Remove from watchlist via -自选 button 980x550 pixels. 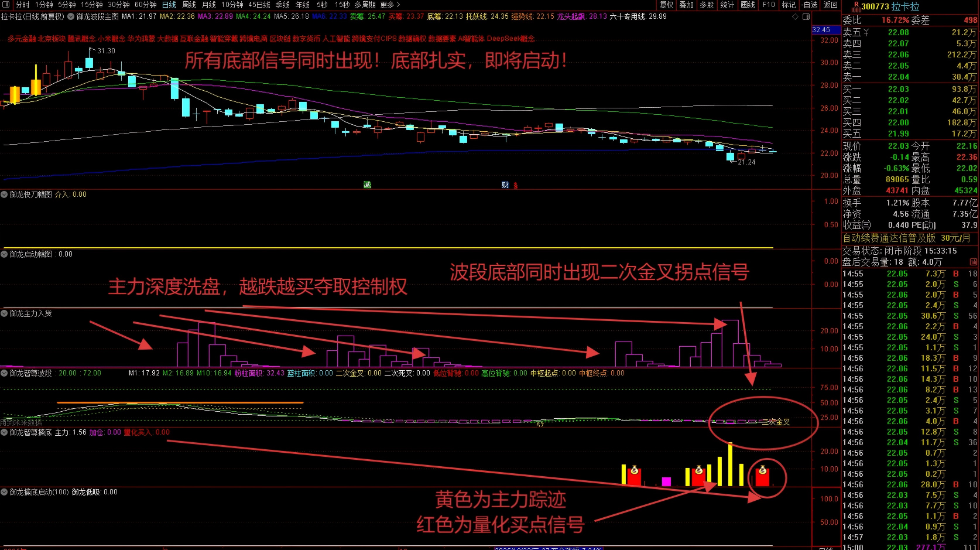[810, 5]
